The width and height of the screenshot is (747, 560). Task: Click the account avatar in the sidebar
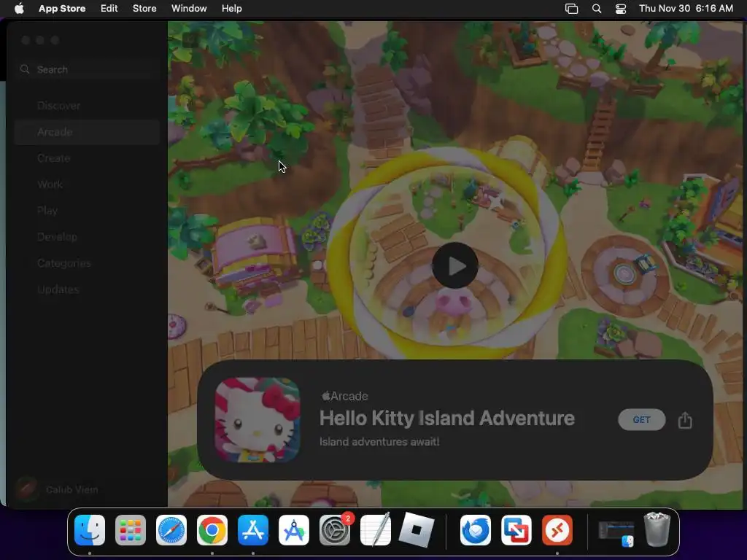pos(27,489)
